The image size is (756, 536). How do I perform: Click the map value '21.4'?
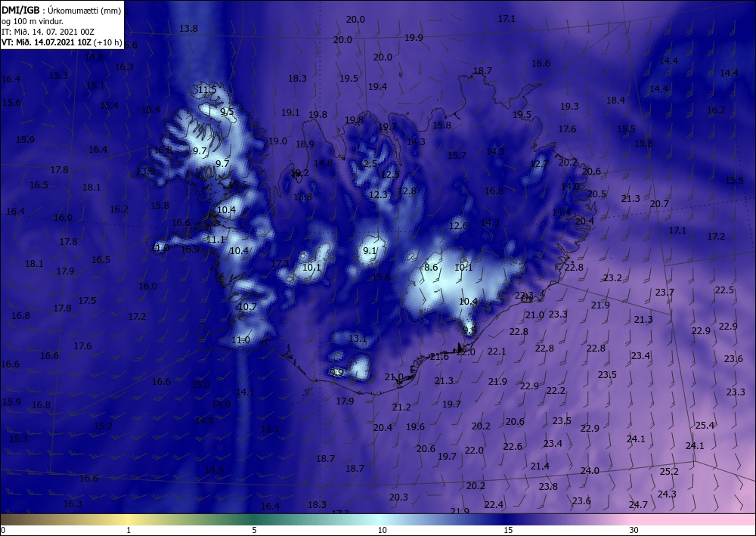(540, 466)
